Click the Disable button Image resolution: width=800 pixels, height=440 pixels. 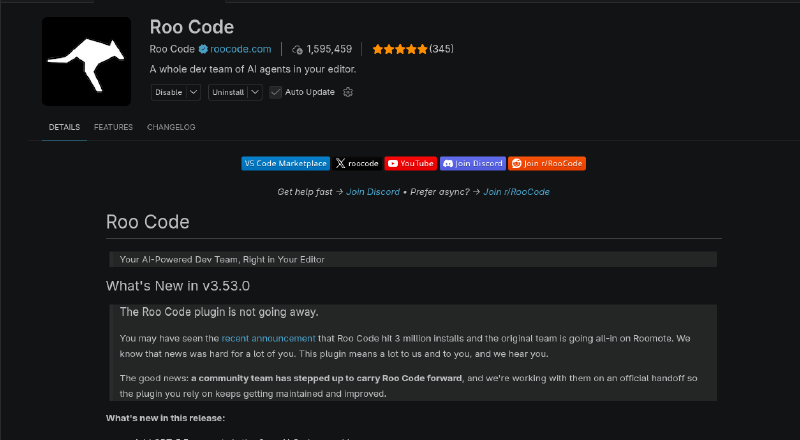(x=169, y=92)
